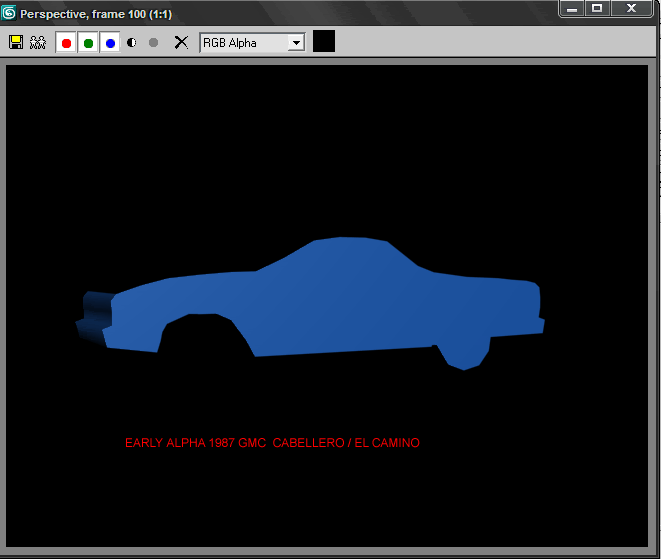Close the Perspective frame window

pyautogui.click(x=631, y=8)
